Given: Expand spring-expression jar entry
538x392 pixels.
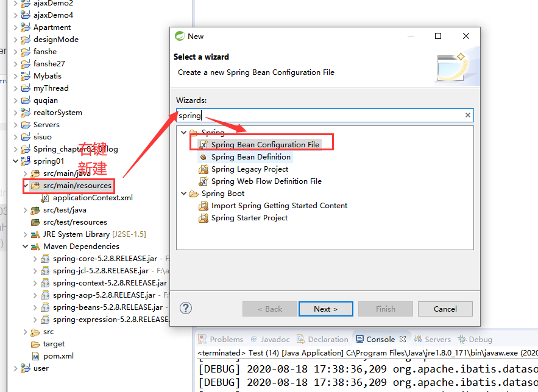Looking at the screenshot, I should pos(35,320).
